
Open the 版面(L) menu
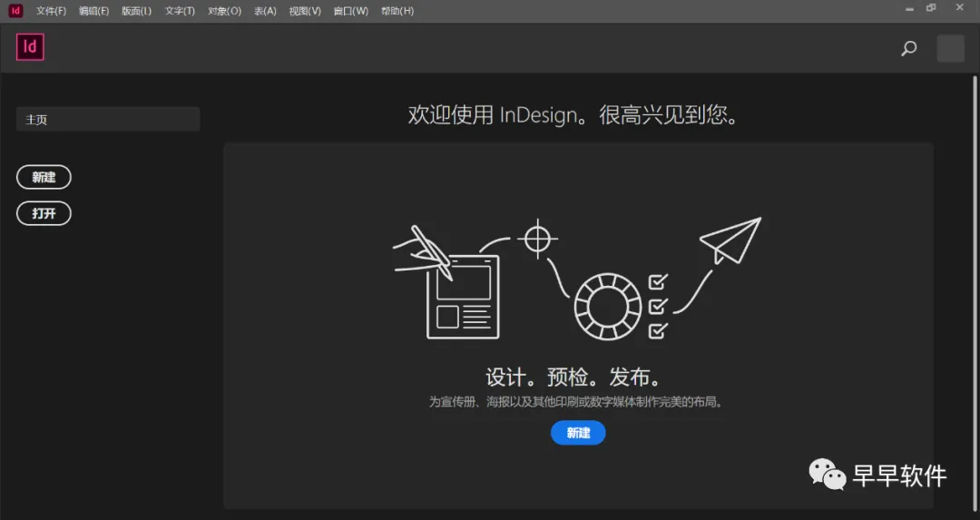click(136, 11)
